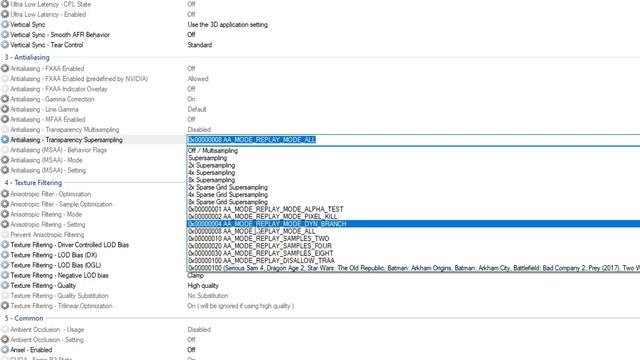Choose 0x00000030 AA_MODE_REPLAY_SAMPLES_EIGHT entry
The height and width of the screenshot is (360, 640).
pyautogui.click(x=413, y=253)
